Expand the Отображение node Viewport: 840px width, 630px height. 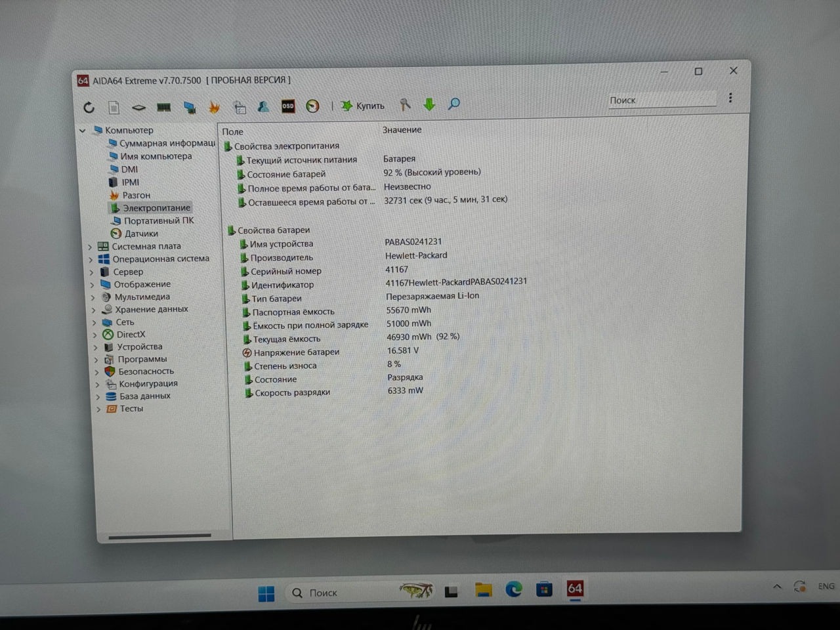click(x=93, y=285)
